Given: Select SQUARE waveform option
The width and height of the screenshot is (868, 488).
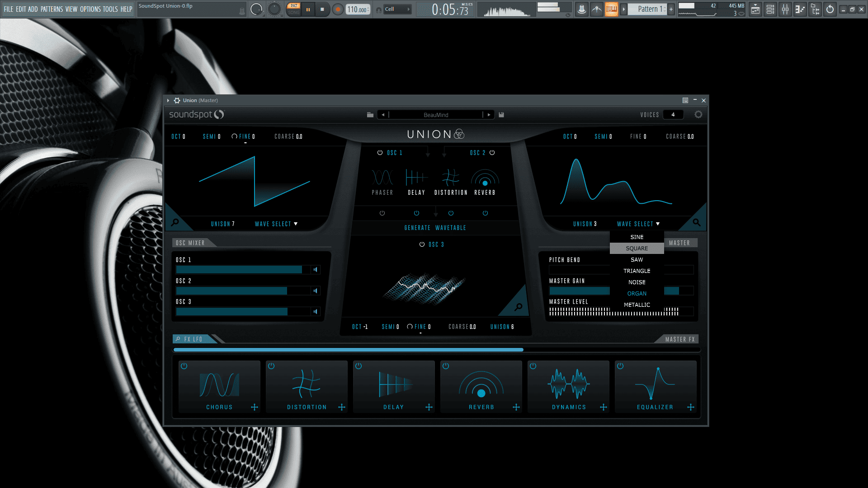Looking at the screenshot, I should [637, 249].
